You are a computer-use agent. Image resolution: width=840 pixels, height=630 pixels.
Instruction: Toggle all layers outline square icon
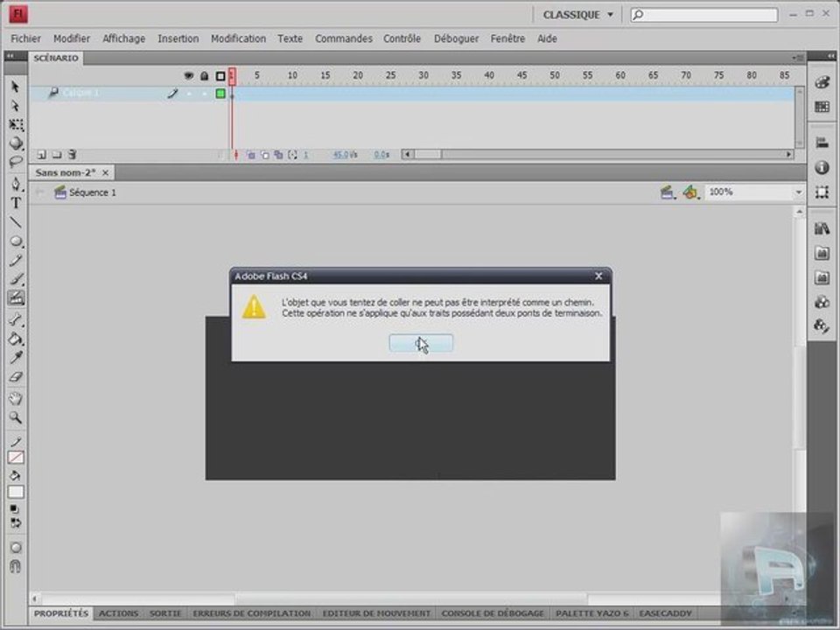tap(220, 76)
